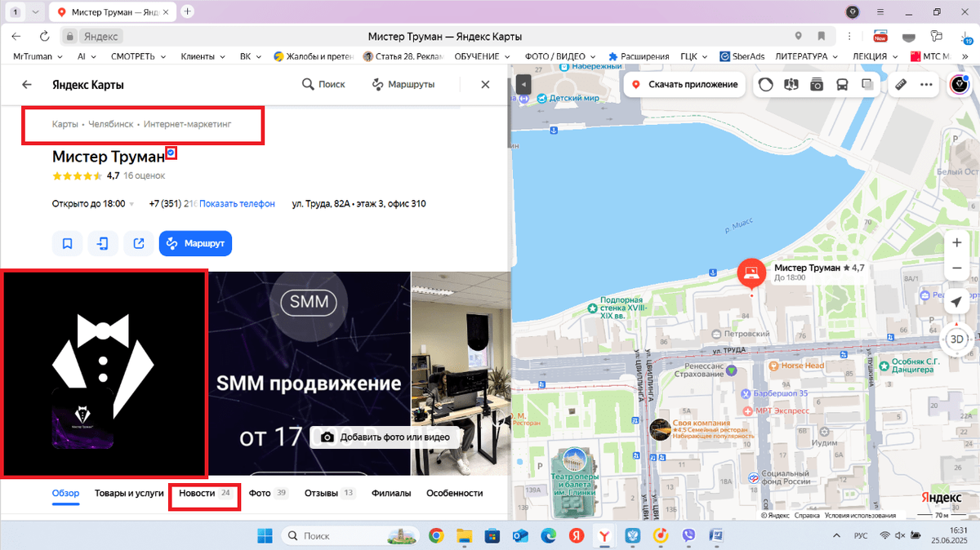Switch to the Отзывы tab

tap(330, 494)
